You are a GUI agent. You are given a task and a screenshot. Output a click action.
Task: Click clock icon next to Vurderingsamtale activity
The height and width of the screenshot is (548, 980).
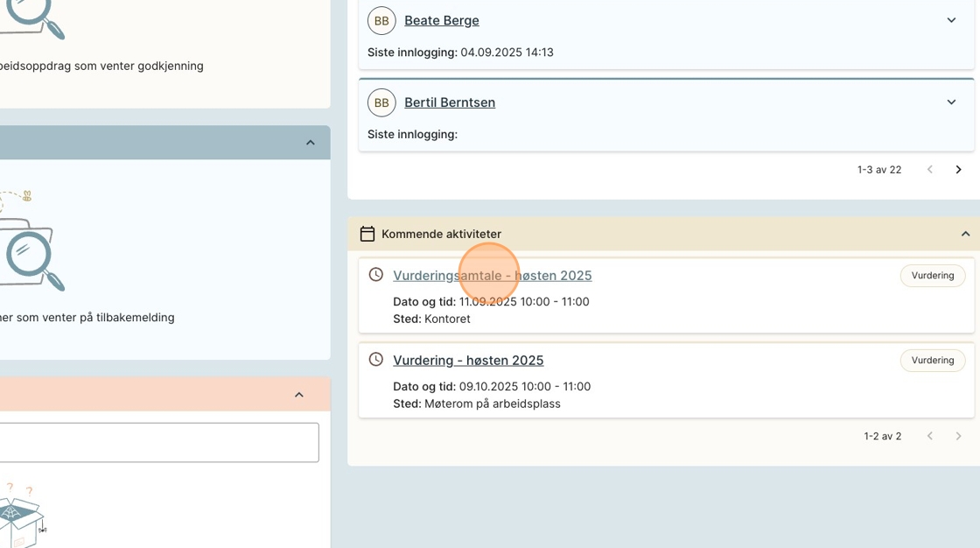tap(376, 275)
